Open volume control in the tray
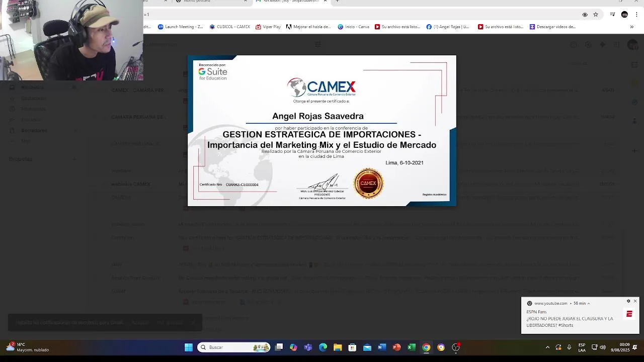Image resolution: width=644 pixels, height=362 pixels. click(x=602, y=347)
